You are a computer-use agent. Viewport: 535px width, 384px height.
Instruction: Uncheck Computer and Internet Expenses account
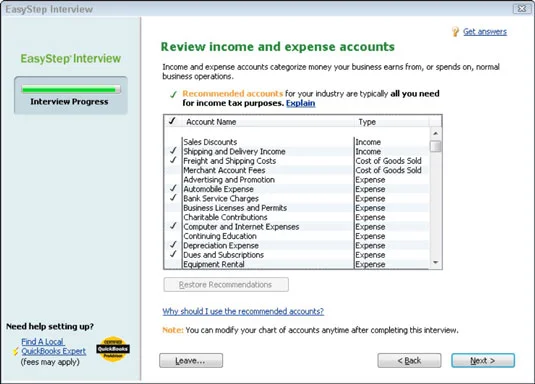tap(173, 226)
